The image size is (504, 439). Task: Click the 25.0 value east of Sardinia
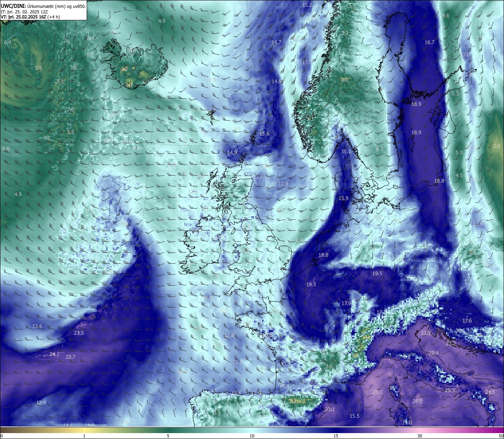click(x=417, y=401)
